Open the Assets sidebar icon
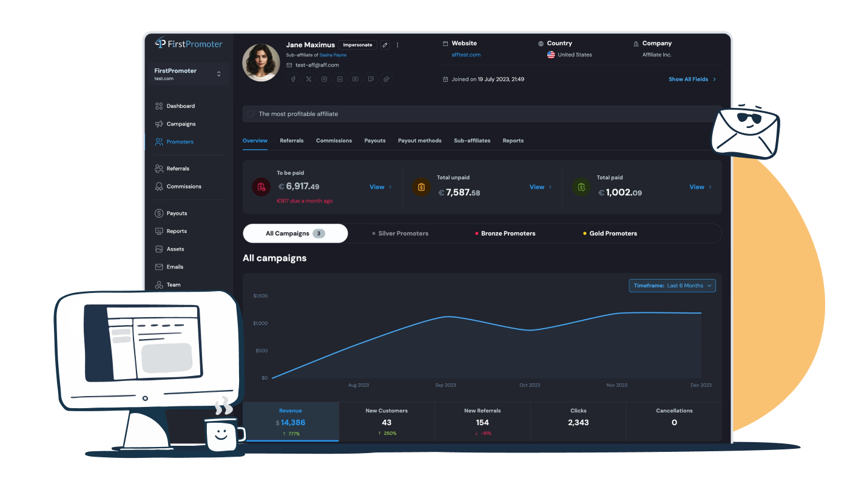 159,249
